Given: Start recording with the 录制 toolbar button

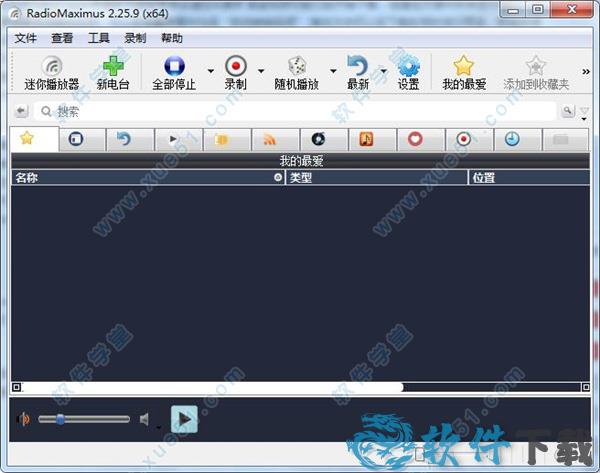Looking at the screenshot, I should [x=236, y=72].
